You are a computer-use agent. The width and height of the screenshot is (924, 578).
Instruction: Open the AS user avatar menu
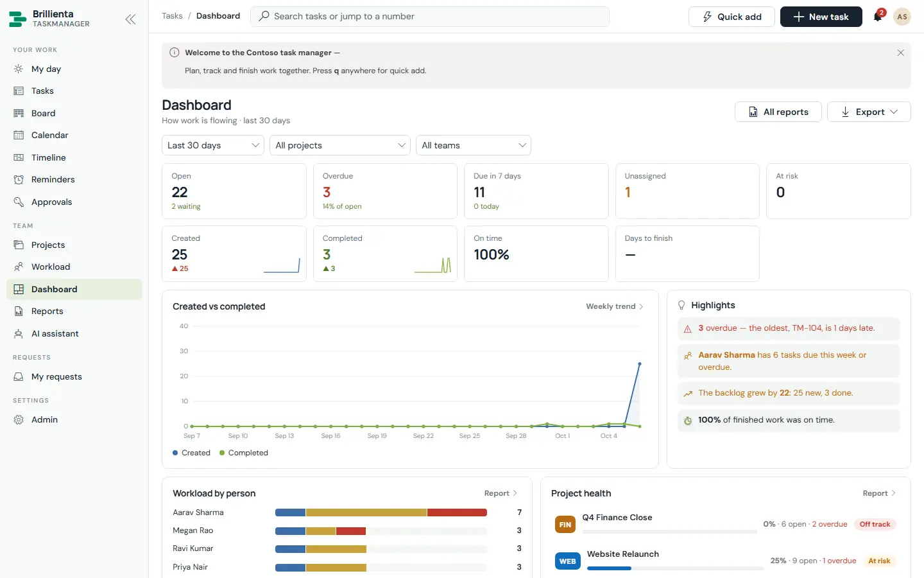click(x=902, y=17)
